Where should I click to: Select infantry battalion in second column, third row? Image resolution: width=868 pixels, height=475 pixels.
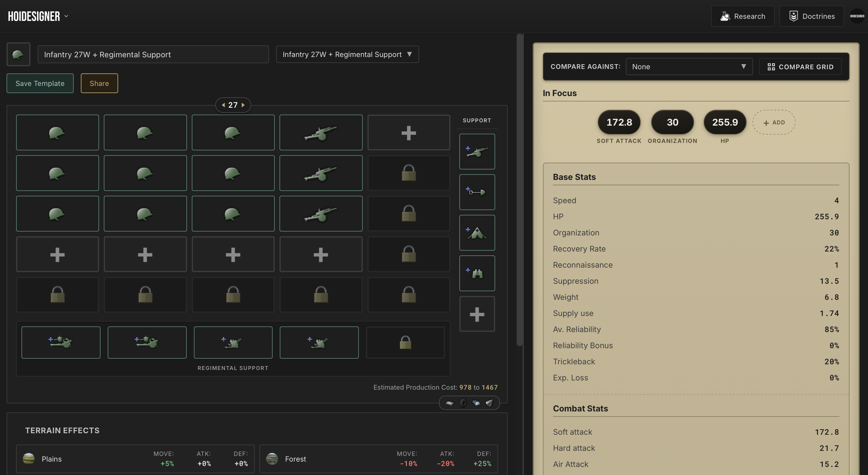(x=145, y=214)
